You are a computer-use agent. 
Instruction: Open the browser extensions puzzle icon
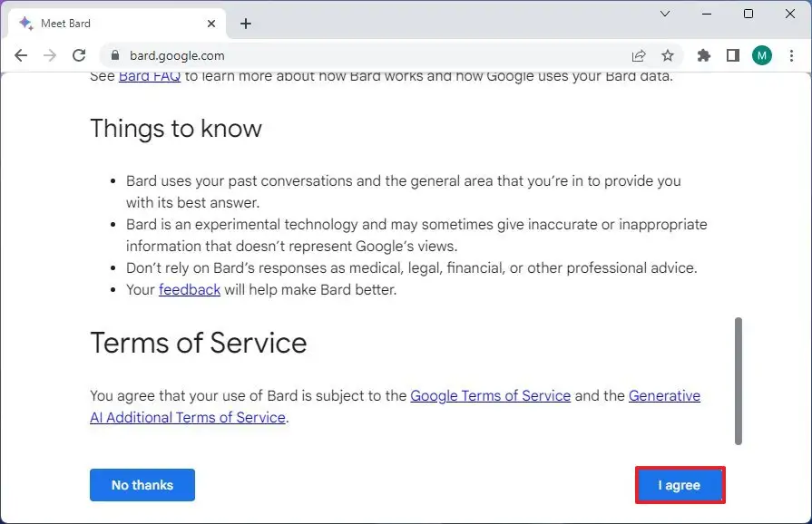703,54
